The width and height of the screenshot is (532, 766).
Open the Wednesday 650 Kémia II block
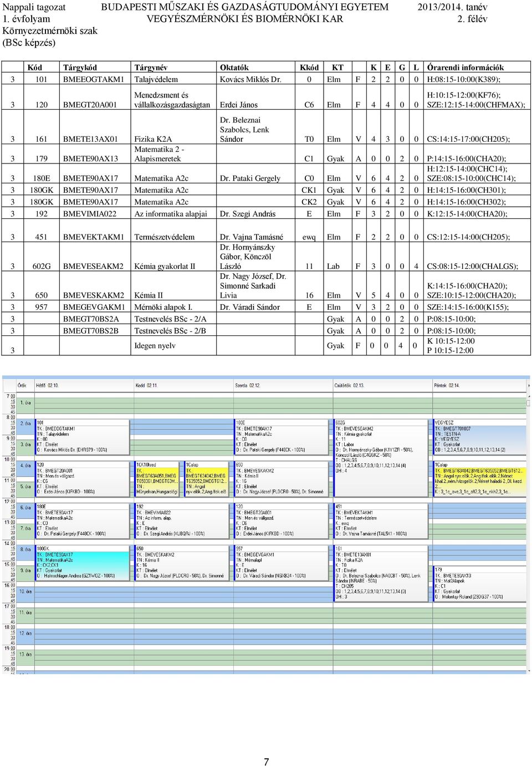tap(283, 479)
